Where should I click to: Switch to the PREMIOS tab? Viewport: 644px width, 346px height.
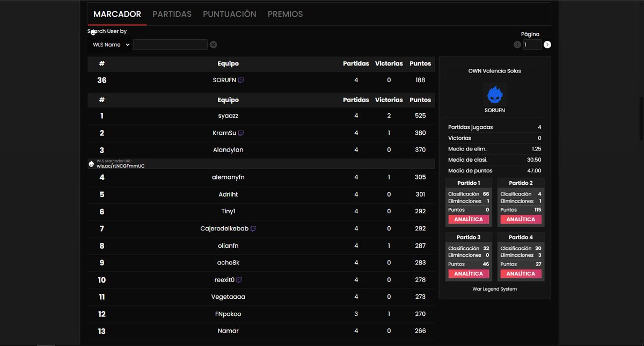click(x=285, y=15)
